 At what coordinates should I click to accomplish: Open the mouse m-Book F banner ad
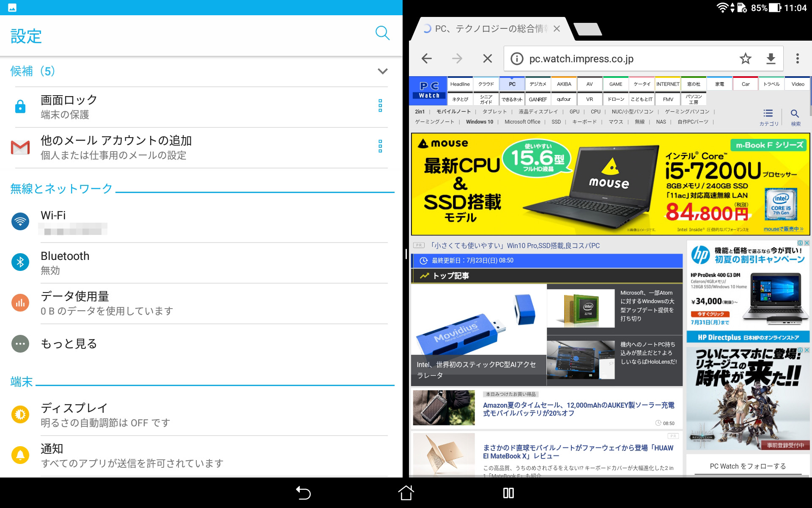(x=610, y=184)
